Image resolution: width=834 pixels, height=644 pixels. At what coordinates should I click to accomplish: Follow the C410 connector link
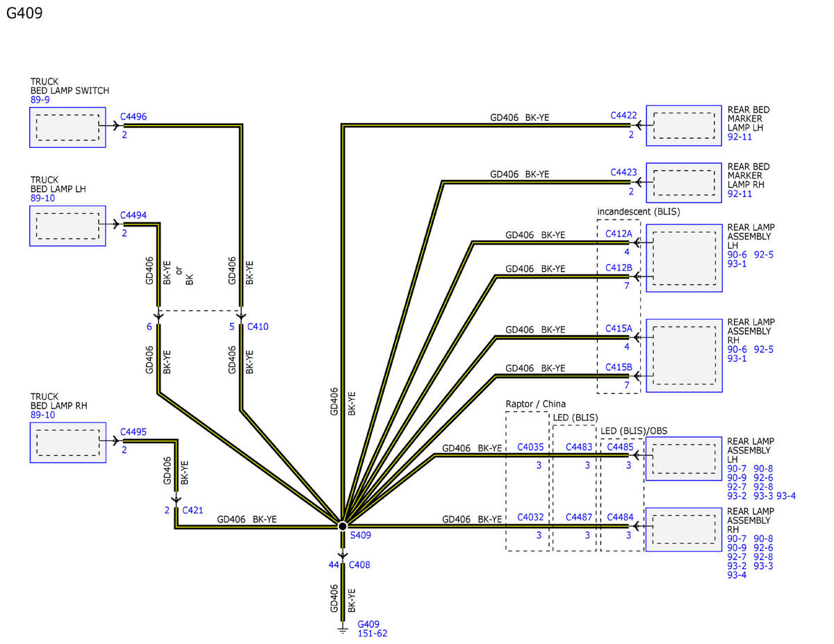click(257, 327)
